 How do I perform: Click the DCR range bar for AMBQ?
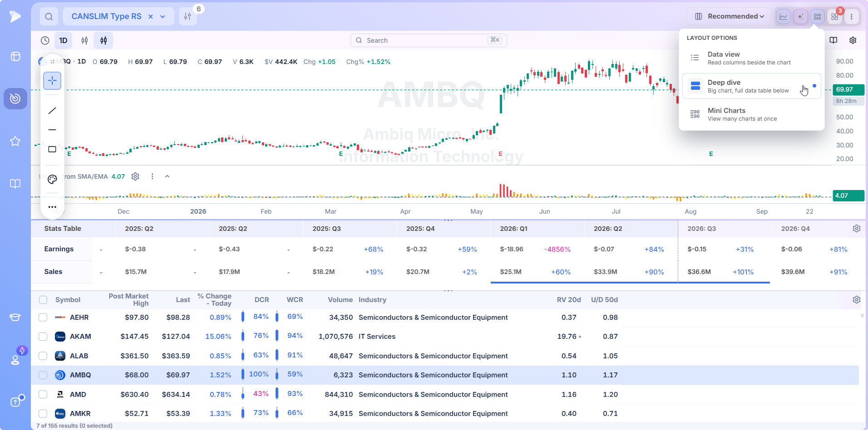pyautogui.click(x=243, y=375)
